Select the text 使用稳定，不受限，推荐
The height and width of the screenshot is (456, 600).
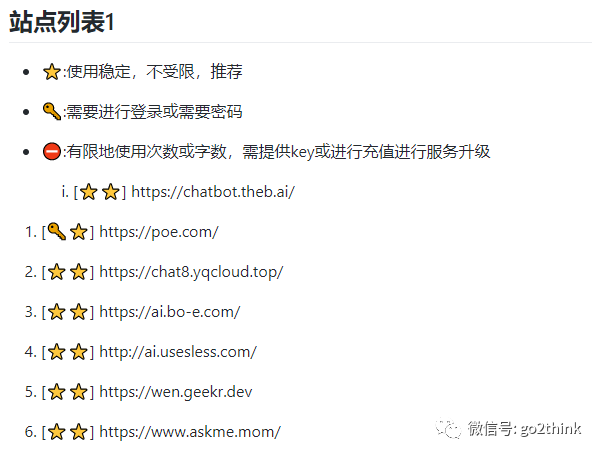(155, 72)
